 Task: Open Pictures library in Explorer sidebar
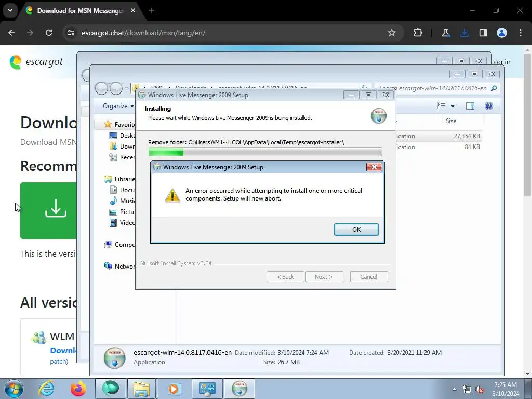pyautogui.click(x=122, y=212)
